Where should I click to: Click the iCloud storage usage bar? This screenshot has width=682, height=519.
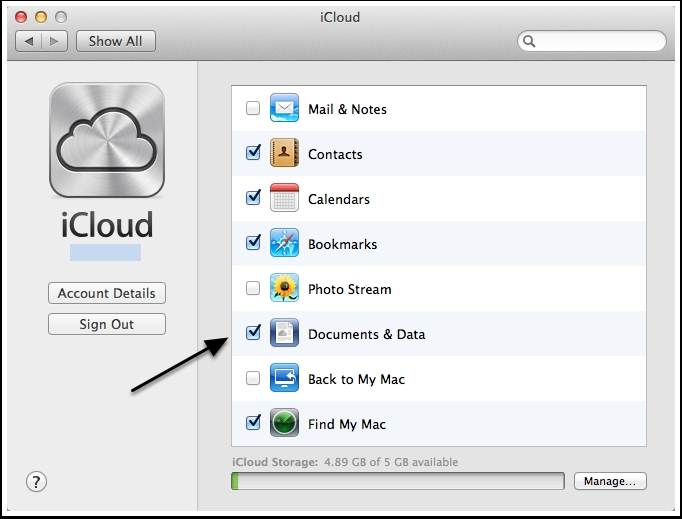pyautogui.click(x=398, y=481)
